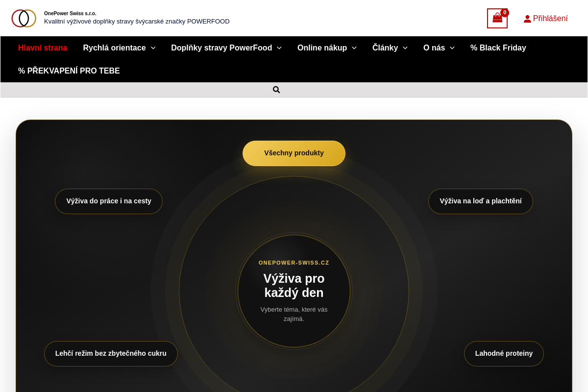Screen dimensions: 588x392
Task: Click the cart item count badge
Action: [x=505, y=13]
